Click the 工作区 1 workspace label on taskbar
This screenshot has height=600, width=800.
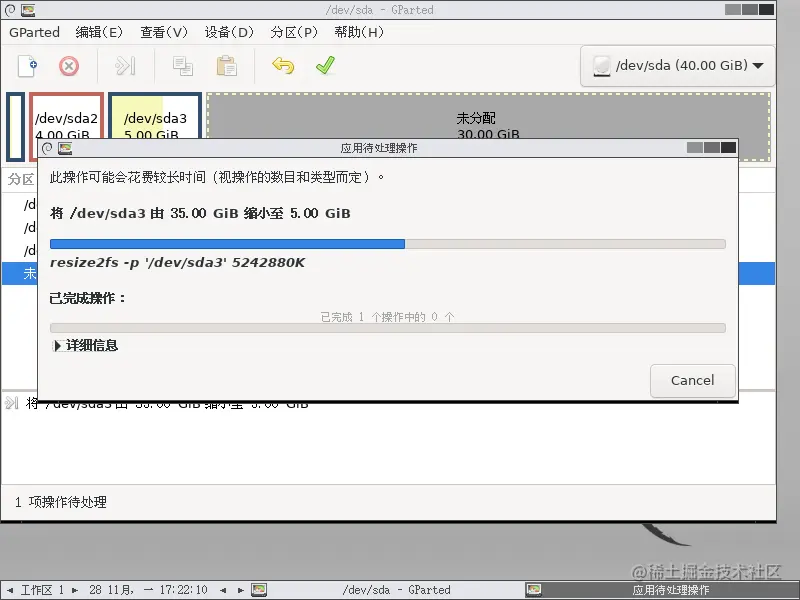coord(42,590)
